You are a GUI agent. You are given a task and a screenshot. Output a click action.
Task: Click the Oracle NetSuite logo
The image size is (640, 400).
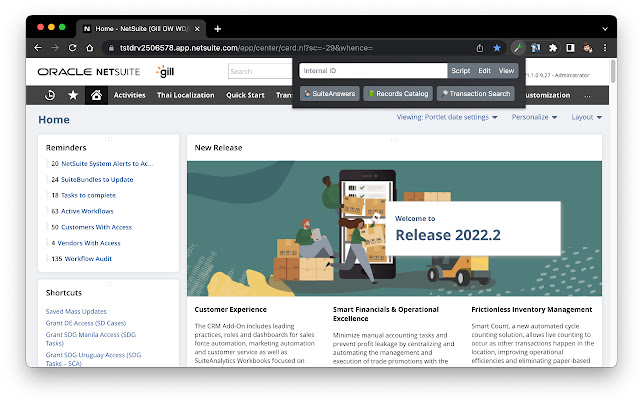89,72
